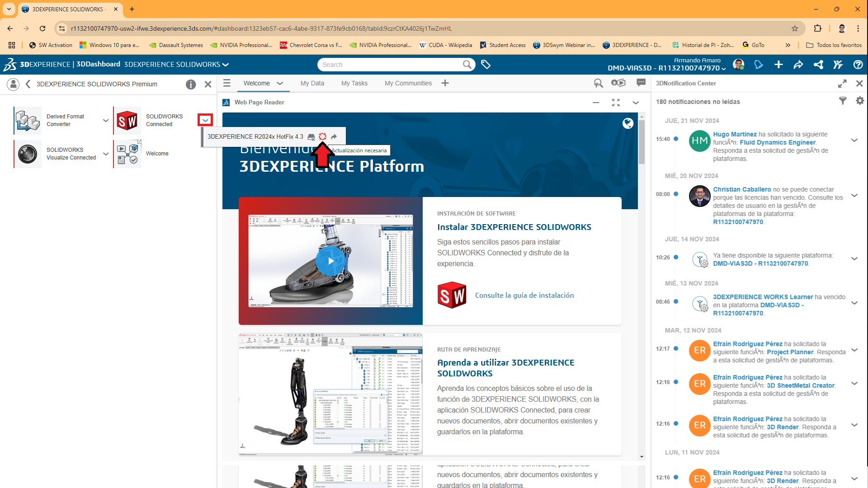868x488 pixels.
Task: Open the tag icon beside search
Action: 486,65
